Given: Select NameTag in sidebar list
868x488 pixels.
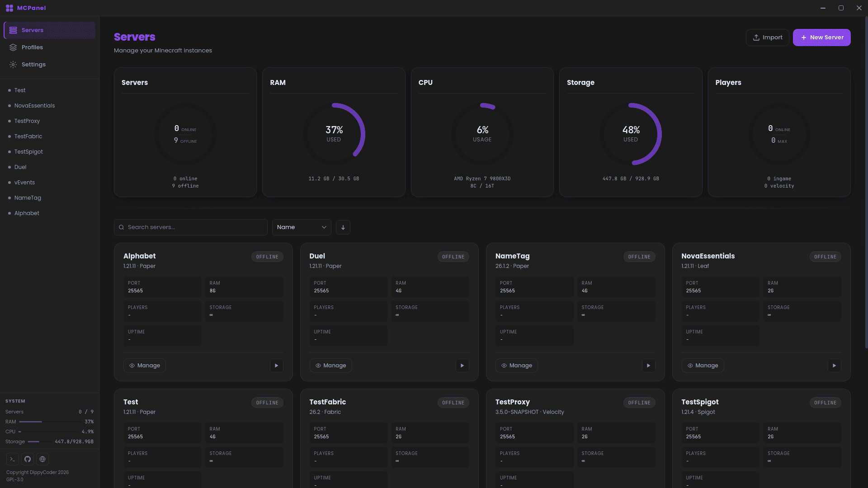Looking at the screenshot, I should click(49, 198).
